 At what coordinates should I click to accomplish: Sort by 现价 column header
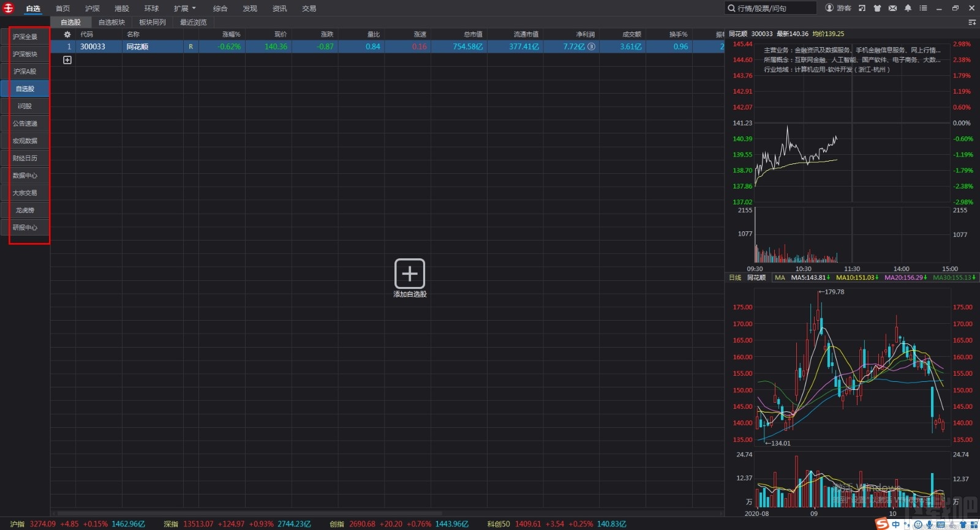(x=281, y=34)
